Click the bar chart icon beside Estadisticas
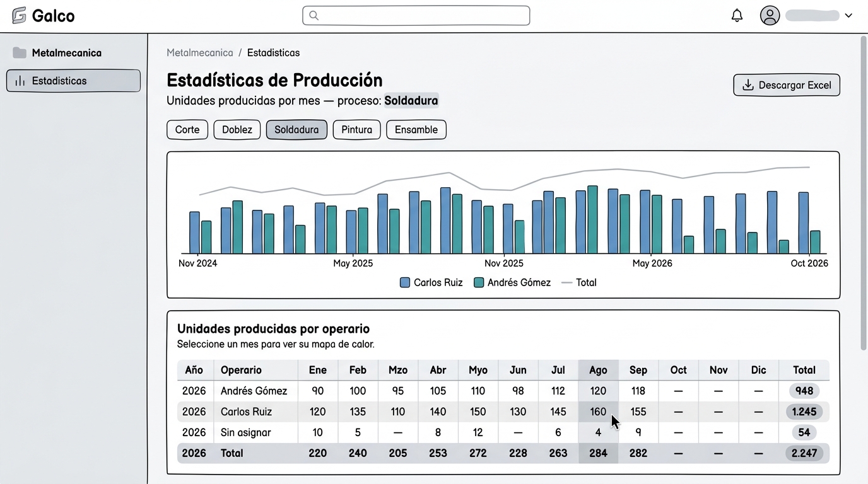868x484 pixels. tap(20, 81)
